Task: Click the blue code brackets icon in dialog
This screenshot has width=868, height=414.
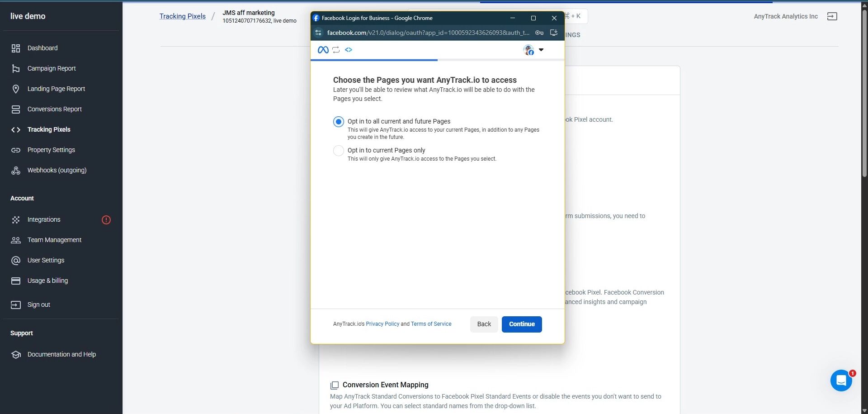Action: coord(349,50)
